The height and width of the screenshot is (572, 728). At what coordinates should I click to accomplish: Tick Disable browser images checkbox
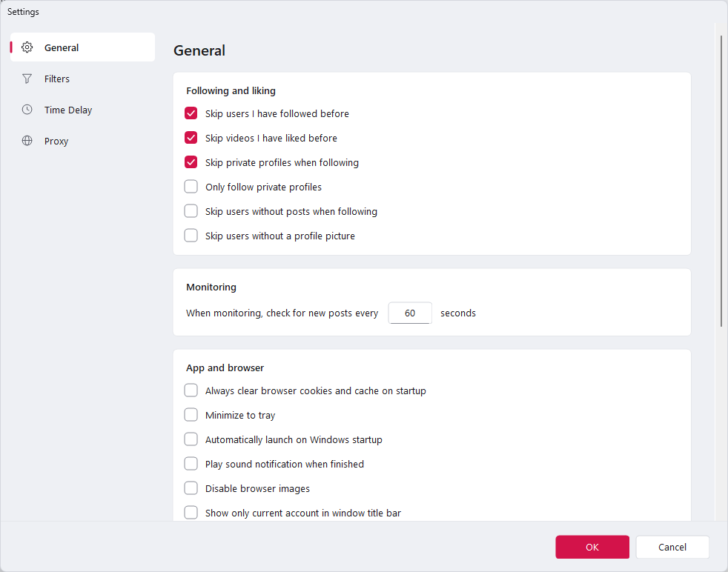[x=191, y=488]
